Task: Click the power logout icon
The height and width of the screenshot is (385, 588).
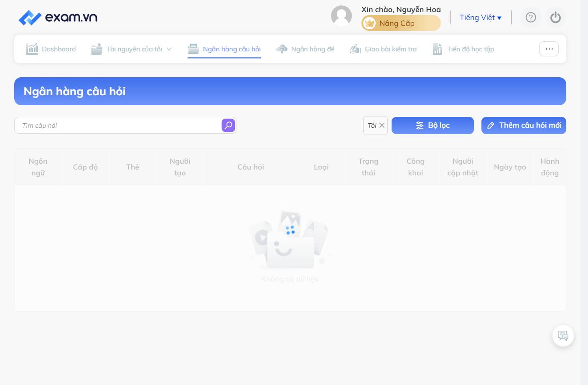Action: (555, 18)
